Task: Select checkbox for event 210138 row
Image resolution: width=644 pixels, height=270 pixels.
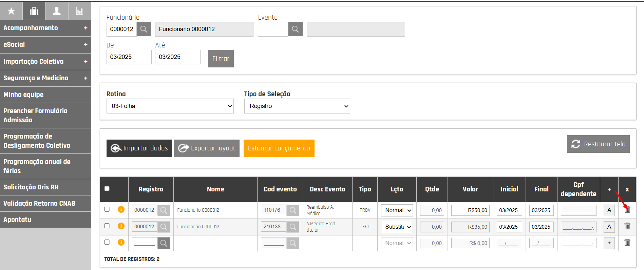Action: [x=107, y=226]
